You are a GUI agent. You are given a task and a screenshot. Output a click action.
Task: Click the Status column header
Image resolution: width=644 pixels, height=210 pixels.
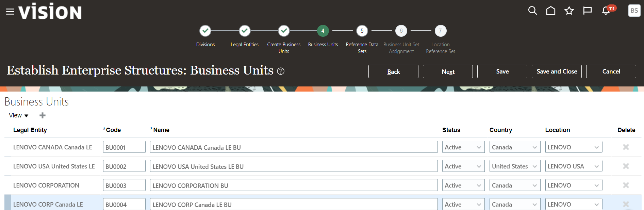coord(451,130)
